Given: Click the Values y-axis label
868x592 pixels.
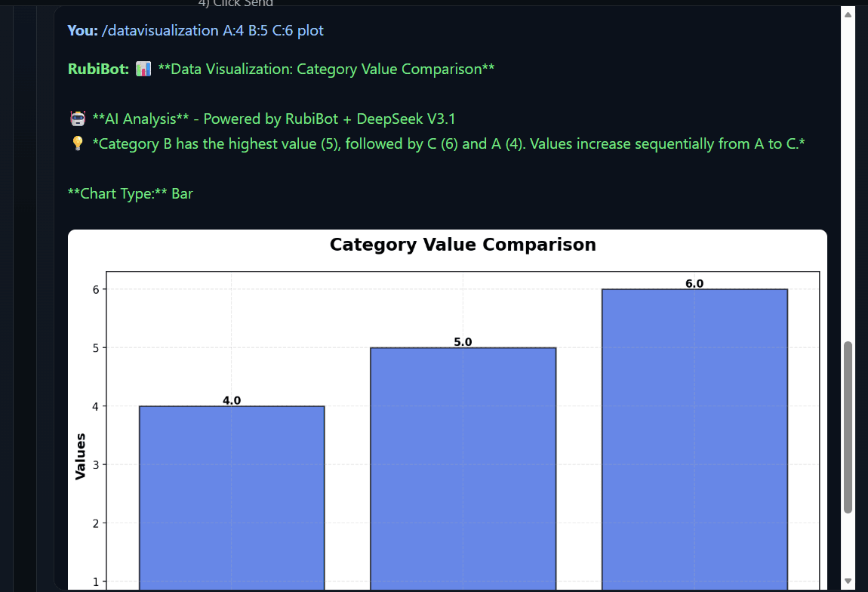Looking at the screenshot, I should pos(80,456).
